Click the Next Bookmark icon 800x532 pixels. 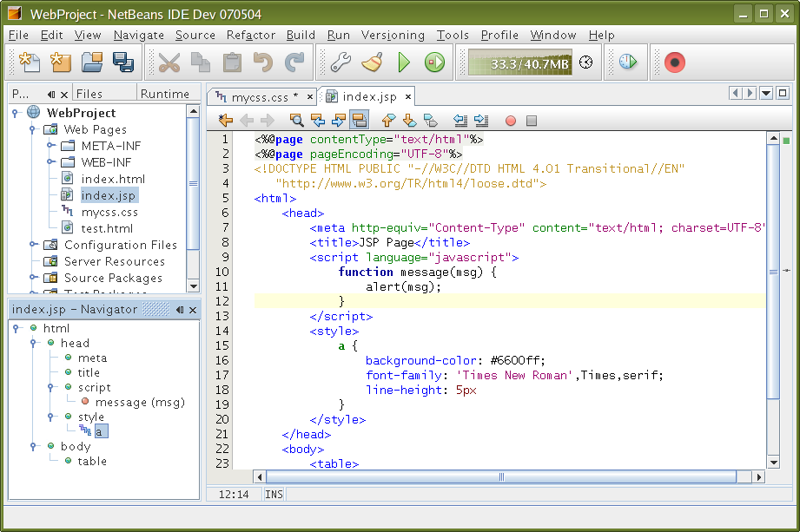(409, 121)
